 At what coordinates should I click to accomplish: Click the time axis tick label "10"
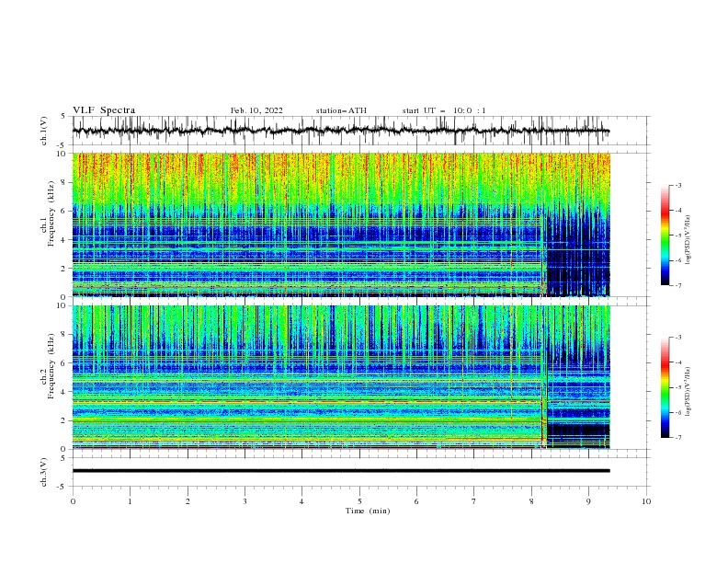point(646,501)
